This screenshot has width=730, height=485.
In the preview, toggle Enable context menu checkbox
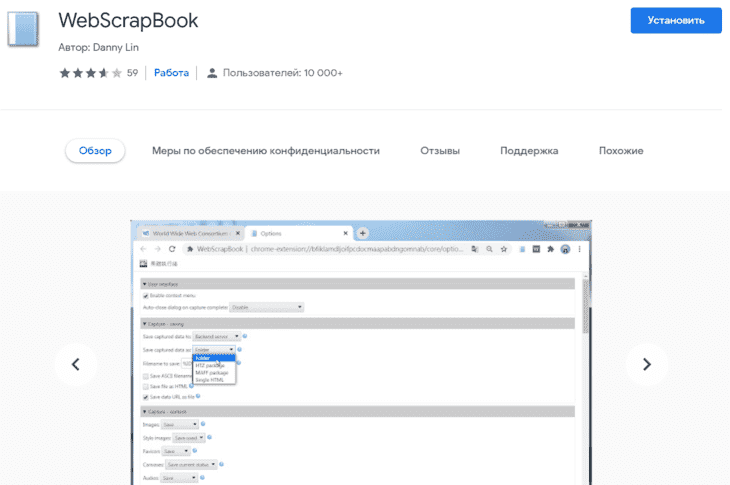click(146, 296)
